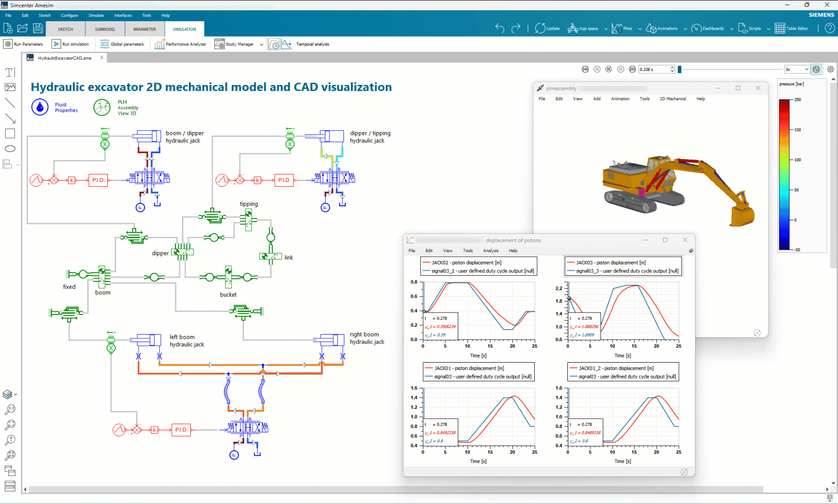838x504 pixels.
Task: Click the animation time slider handle
Action: click(x=680, y=69)
